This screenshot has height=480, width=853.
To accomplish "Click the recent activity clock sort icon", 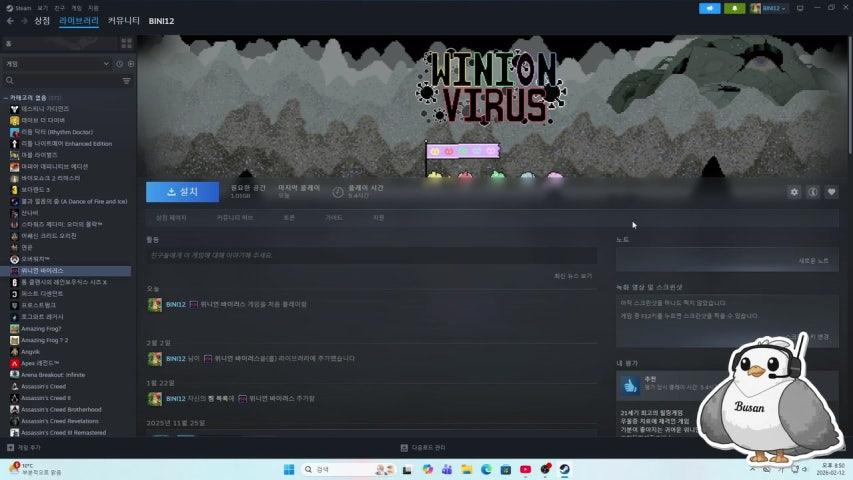I will (x=119, y=64).
